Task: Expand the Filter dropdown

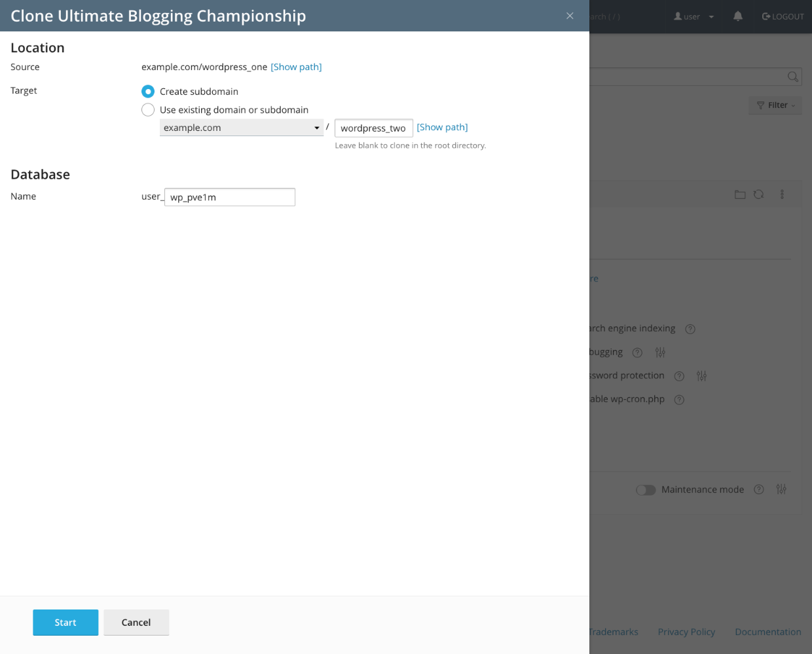Action: (775, 105)
